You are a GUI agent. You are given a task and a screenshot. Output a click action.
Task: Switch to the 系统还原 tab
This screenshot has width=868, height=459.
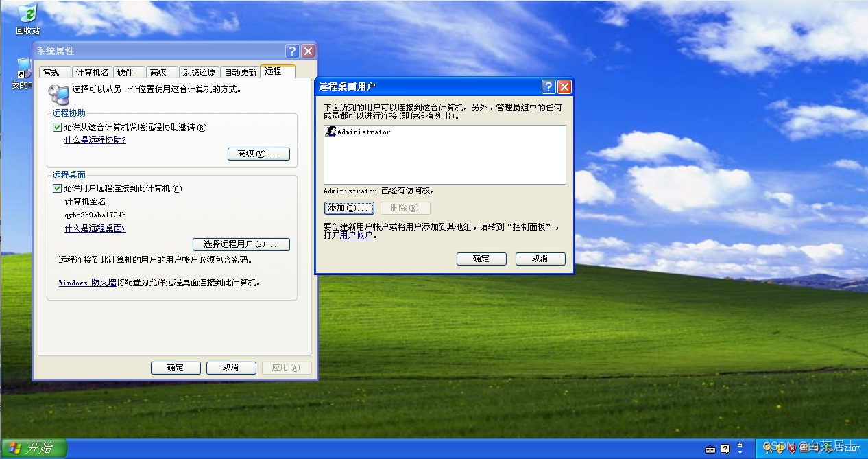point(199,72)
